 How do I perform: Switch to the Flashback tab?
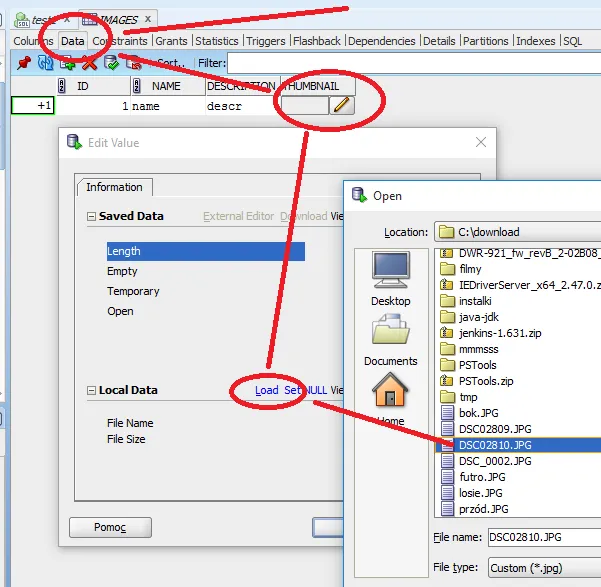click(317, 41)
